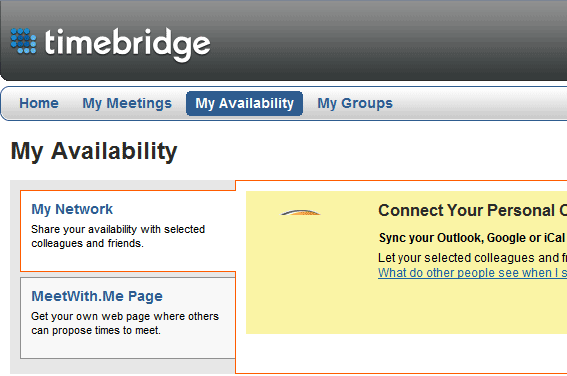
Task: Select the MeetWith.Me panel description text
Action: [x=125, y=323]
